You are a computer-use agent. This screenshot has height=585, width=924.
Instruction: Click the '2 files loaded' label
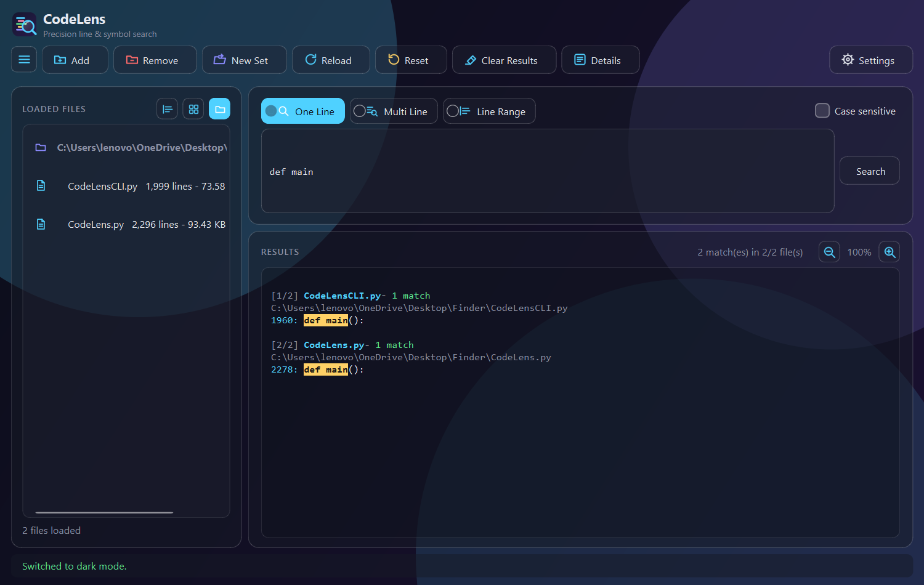(52, 530)
